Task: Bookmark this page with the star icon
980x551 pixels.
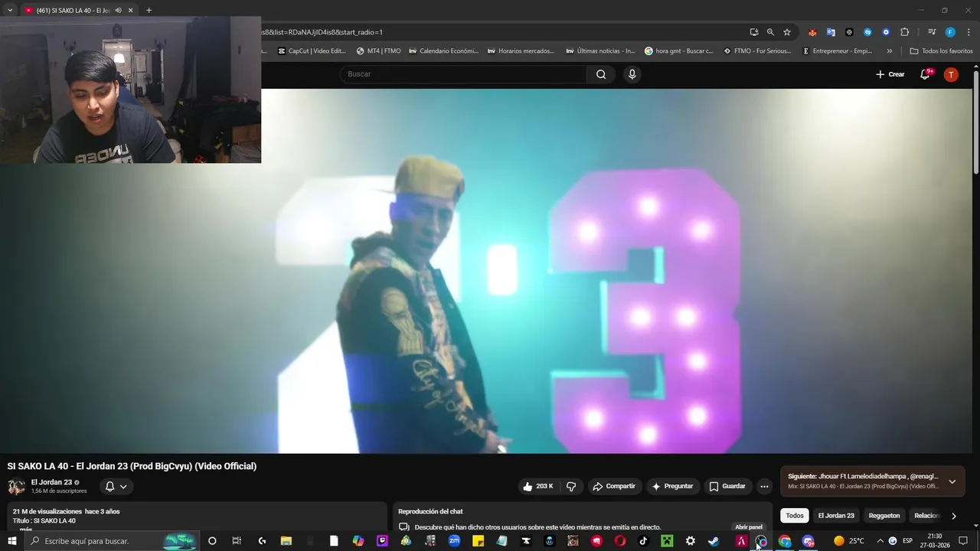Action: click(x=786, y=32)
